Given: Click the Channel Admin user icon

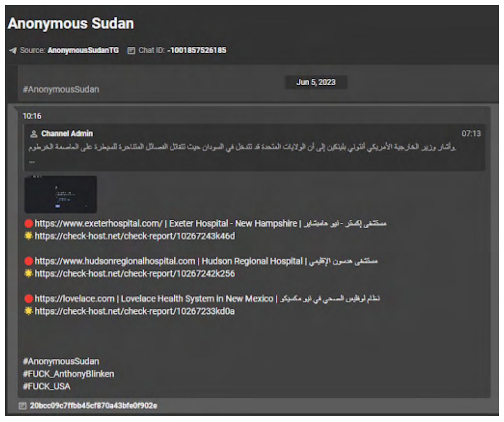Looking at the screenshot, I should coord(33,134).
